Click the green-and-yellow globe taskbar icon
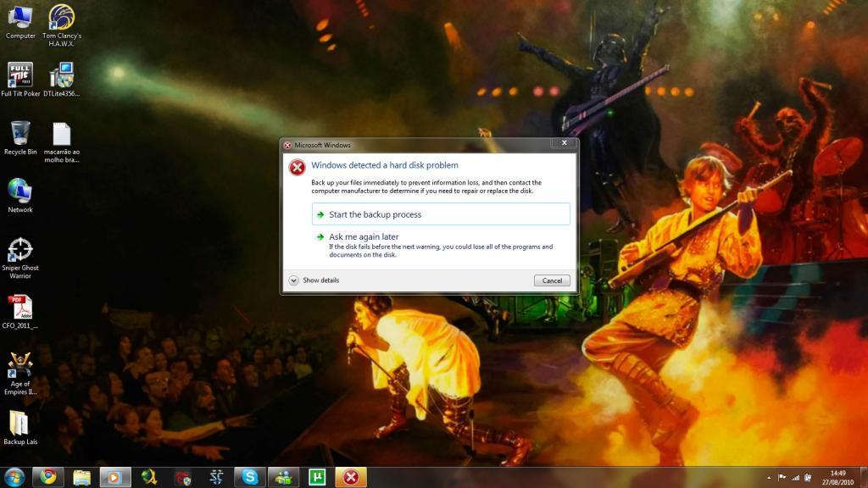 pos(149,477)
